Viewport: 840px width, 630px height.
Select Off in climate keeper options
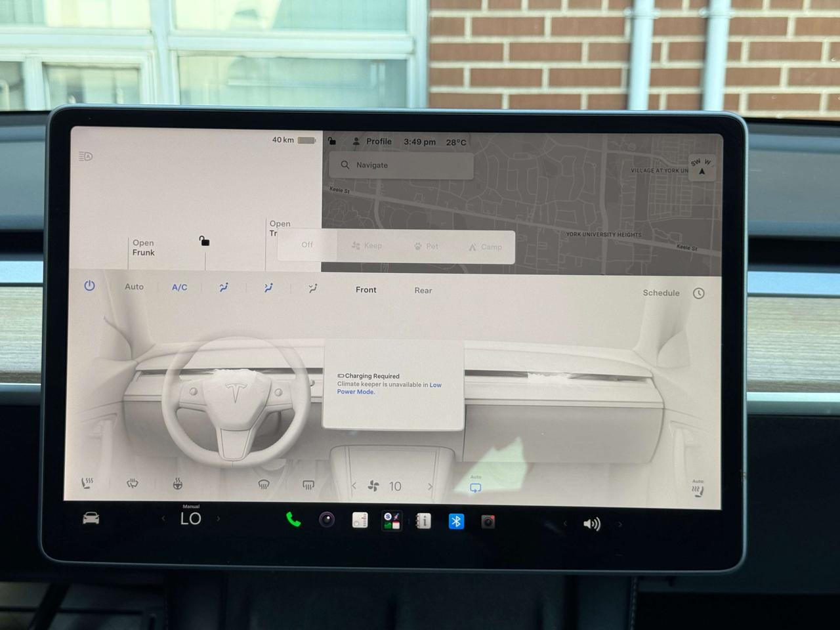click(x=307, y=245)
